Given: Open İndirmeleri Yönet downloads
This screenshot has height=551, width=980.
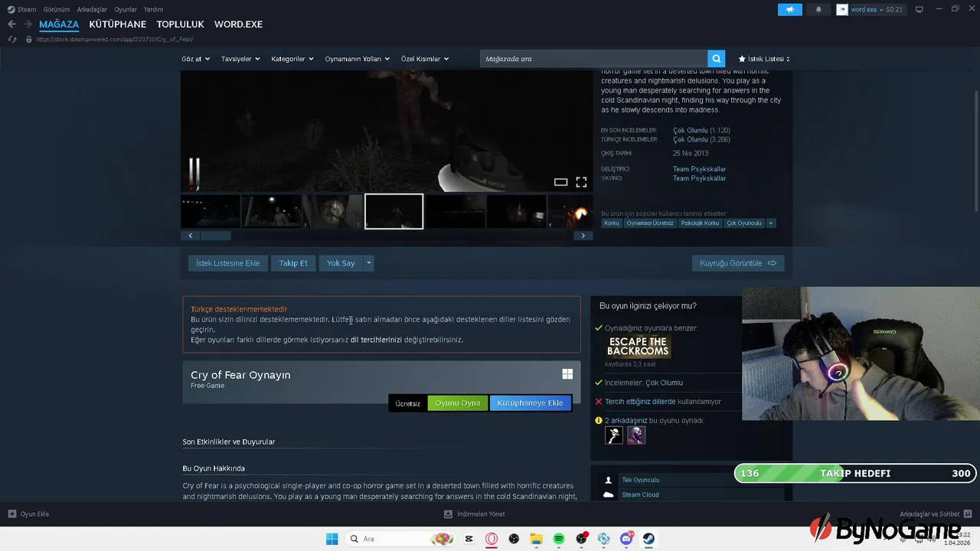Looking at the screenshot, I should click(475, 514).
